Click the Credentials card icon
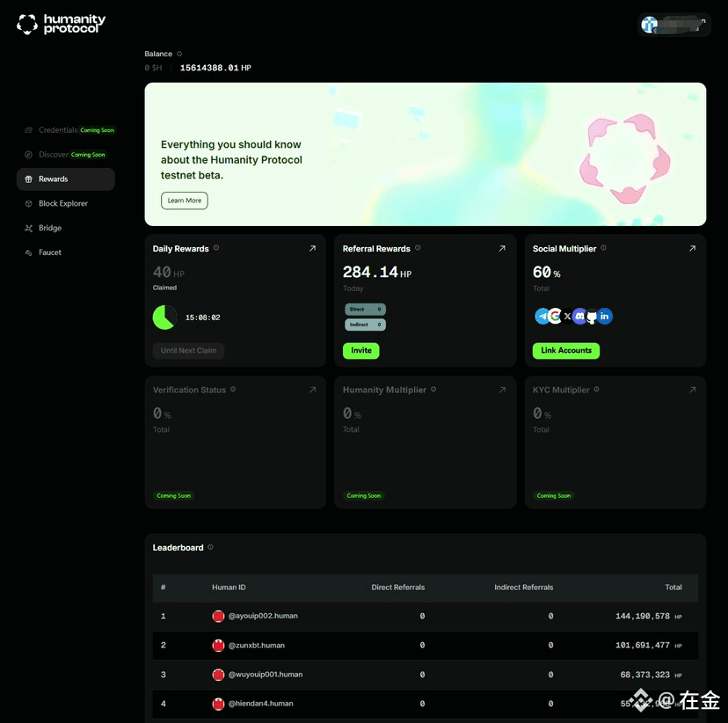Viewport: 728px width, 723px height. pyautogui.click(x=28, y=130)
